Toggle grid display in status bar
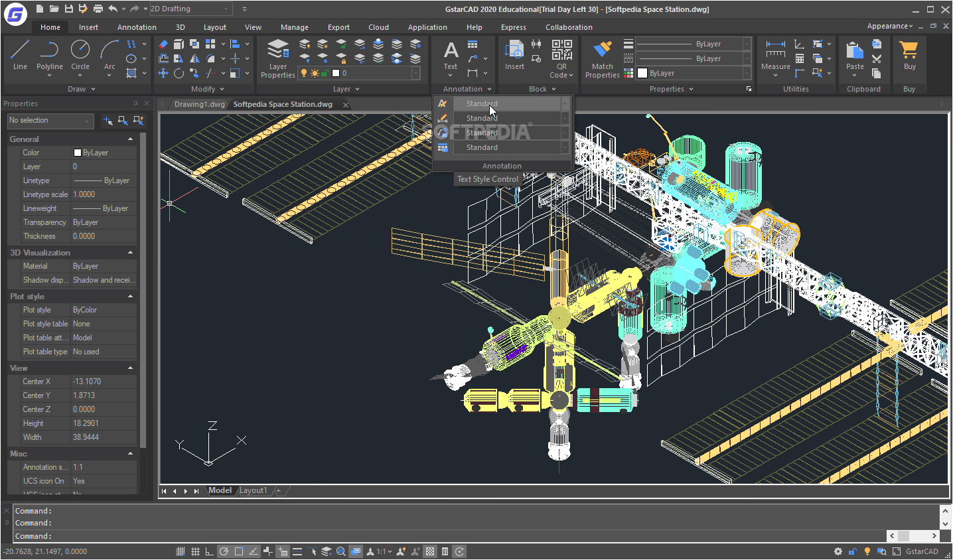This screenshot has width=953, height=560. 195,551
